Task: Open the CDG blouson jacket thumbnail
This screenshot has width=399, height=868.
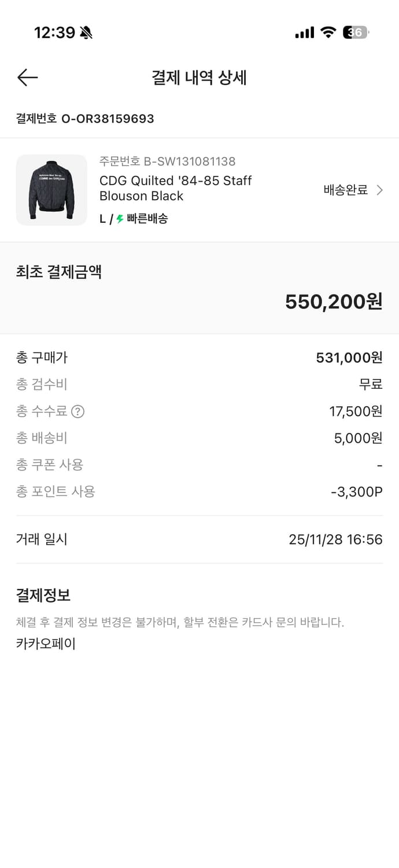Action: click(51, 190)
